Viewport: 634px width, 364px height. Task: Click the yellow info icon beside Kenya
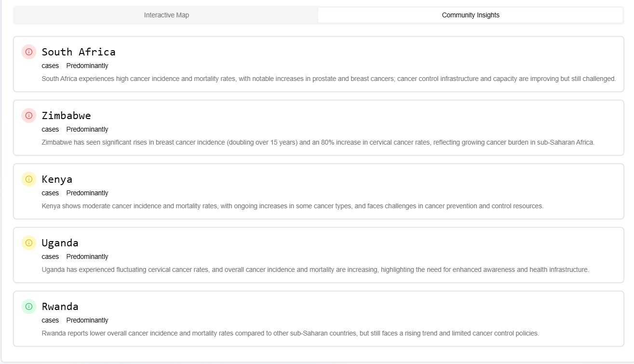[x=29, y=179]
